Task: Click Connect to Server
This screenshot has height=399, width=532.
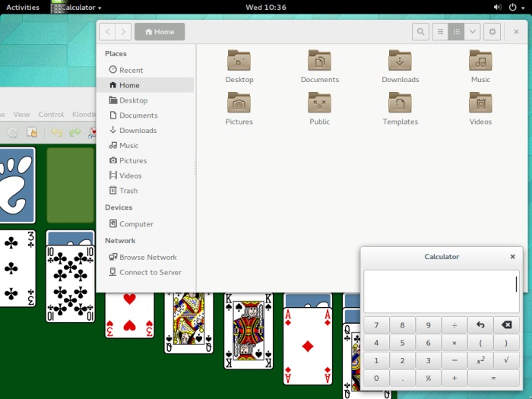Action: (x=145, y=272)
